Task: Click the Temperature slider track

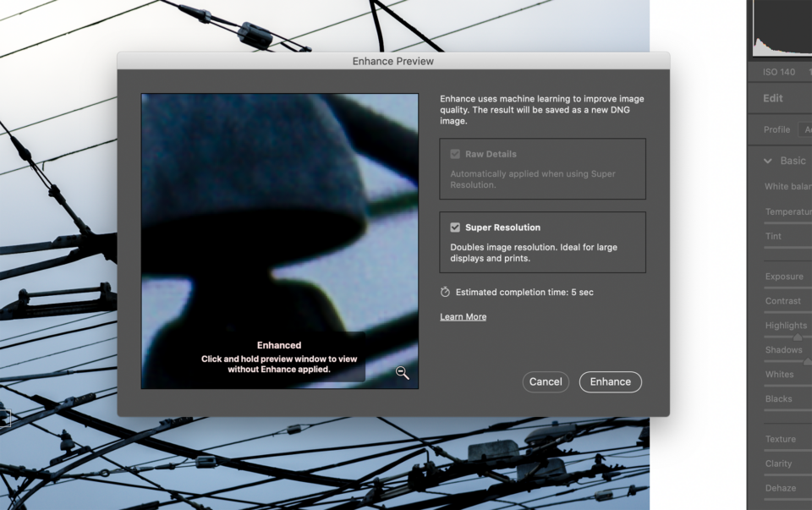Action: click(788, 224)
